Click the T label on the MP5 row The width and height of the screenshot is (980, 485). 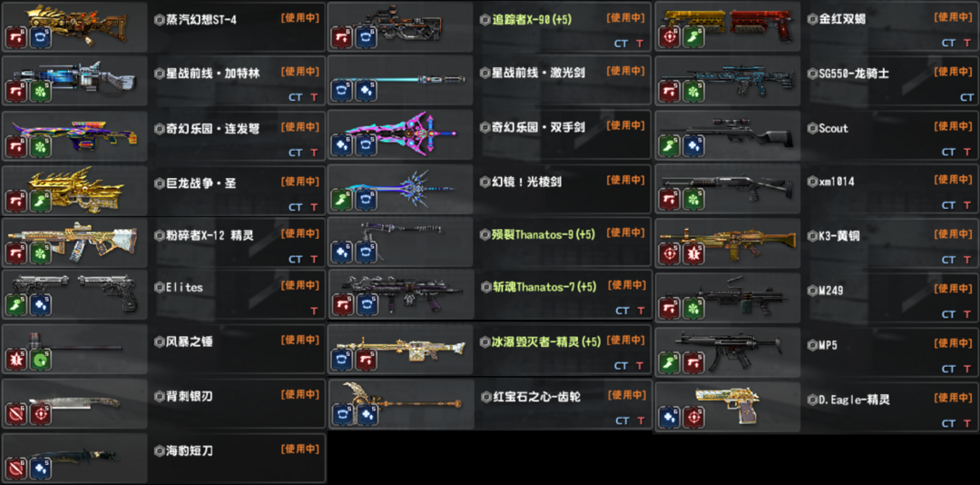[x=969, y=370]
